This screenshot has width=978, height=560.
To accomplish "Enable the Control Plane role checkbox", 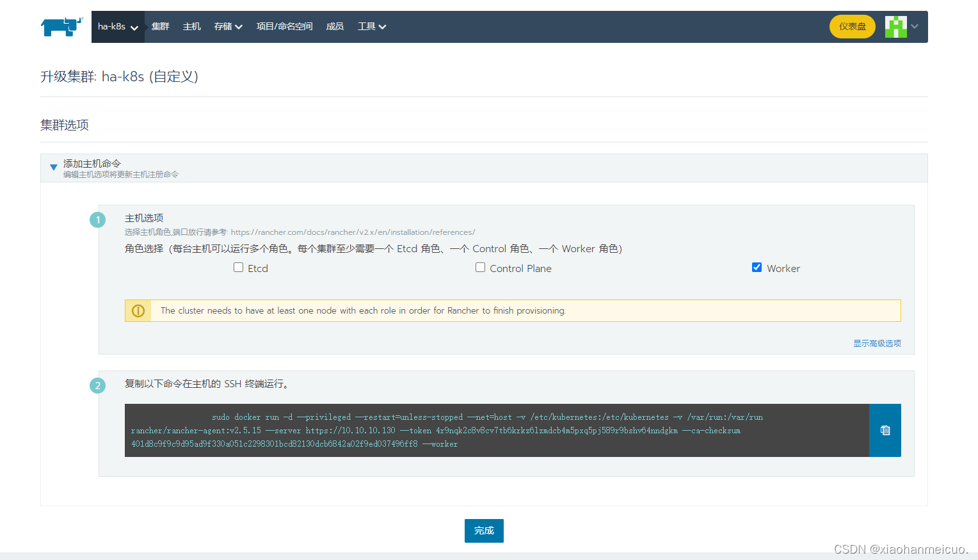I will point(481,268).
